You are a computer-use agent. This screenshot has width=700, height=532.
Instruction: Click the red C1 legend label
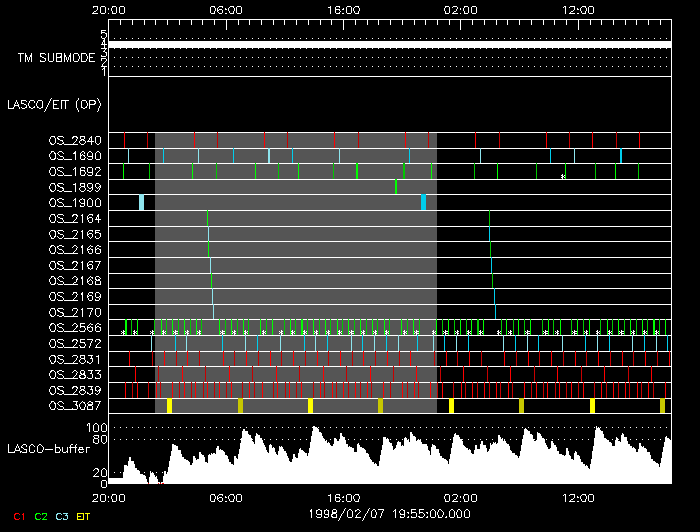18,517
